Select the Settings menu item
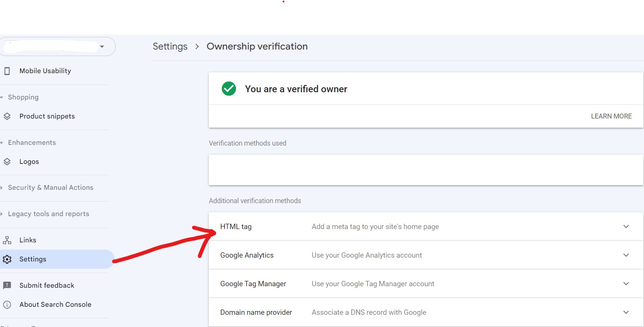 pos(56,259)
